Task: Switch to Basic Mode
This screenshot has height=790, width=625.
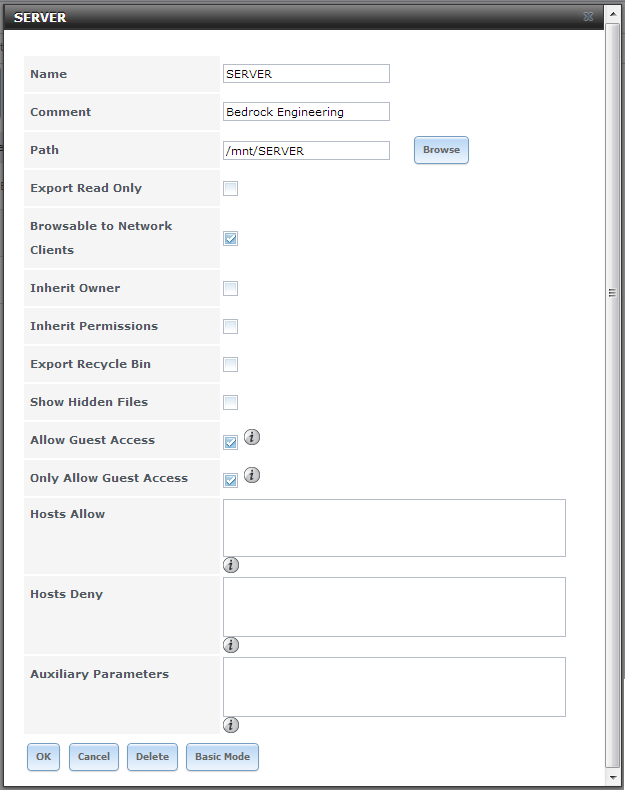Action: pos(222,757)
